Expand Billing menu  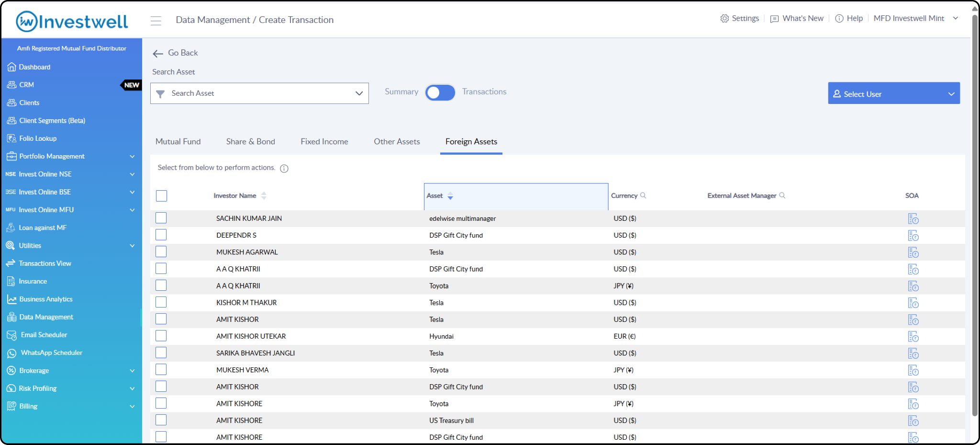133,407
